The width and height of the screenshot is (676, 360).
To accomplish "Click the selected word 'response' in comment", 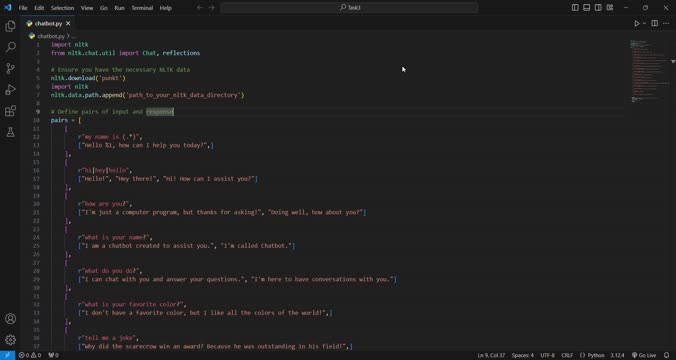I will [160, 112].
